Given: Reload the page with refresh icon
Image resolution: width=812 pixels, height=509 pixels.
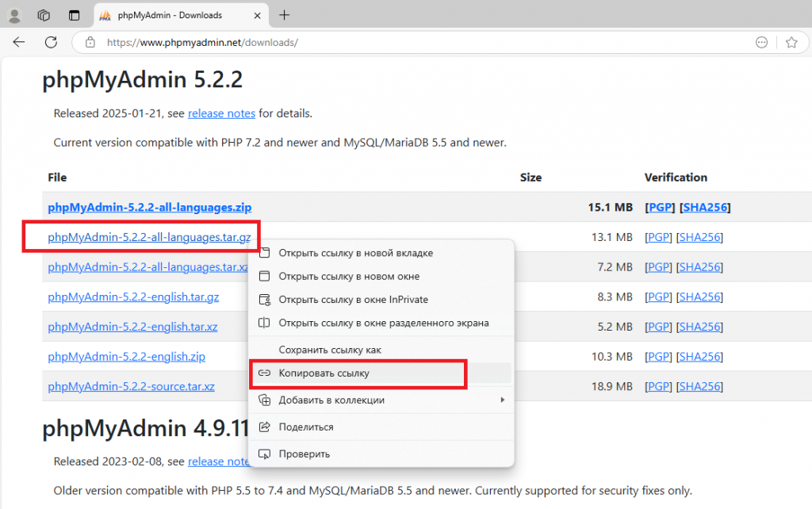Looking at the screenshot, I should pos(51,42).
